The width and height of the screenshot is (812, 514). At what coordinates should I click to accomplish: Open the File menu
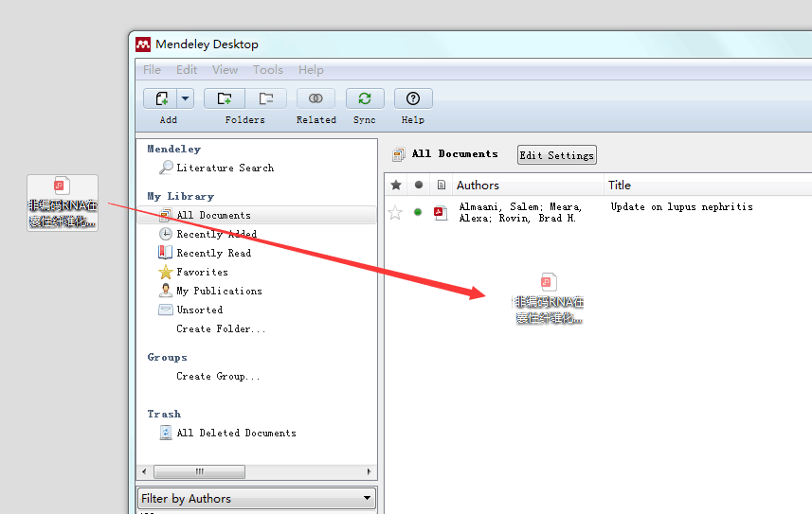pos(152,70)
